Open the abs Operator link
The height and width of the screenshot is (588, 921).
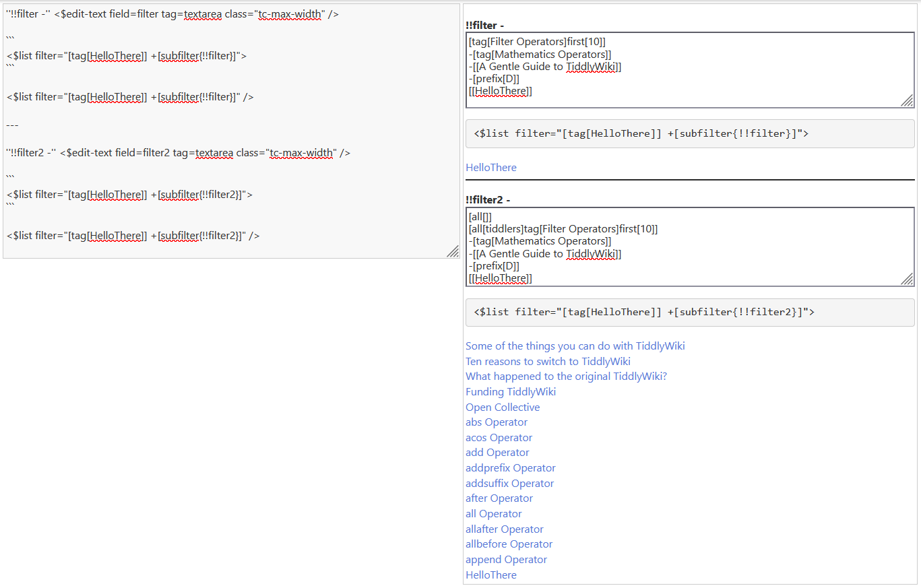point(497,422)
